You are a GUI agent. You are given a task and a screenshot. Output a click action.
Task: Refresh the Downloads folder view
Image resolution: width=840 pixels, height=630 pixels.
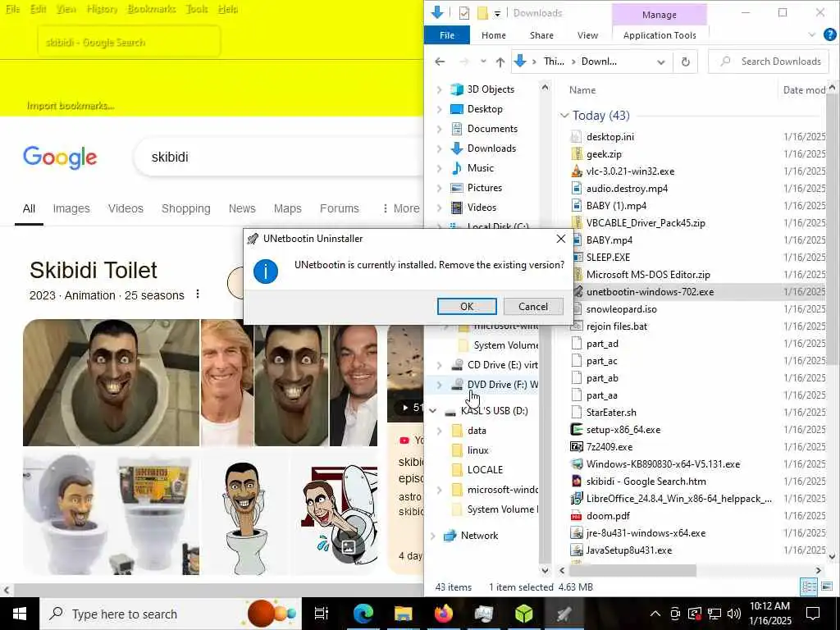point(685,62)
